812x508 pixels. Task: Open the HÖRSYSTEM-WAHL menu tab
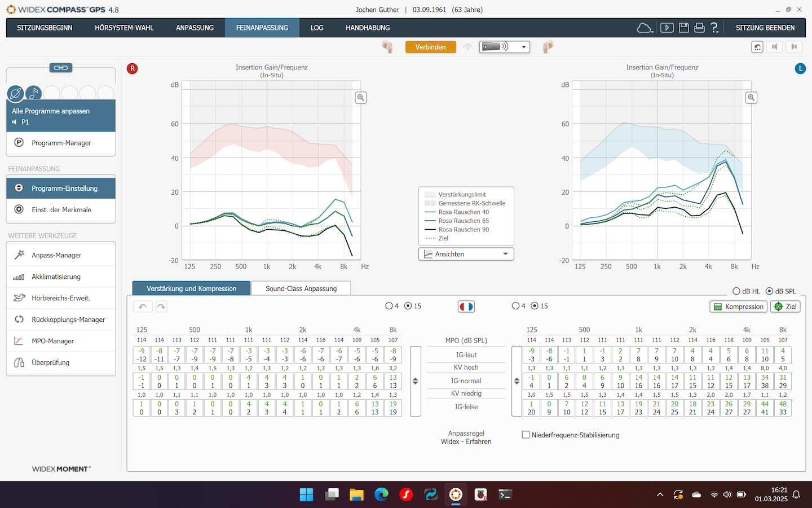[124, 28]
